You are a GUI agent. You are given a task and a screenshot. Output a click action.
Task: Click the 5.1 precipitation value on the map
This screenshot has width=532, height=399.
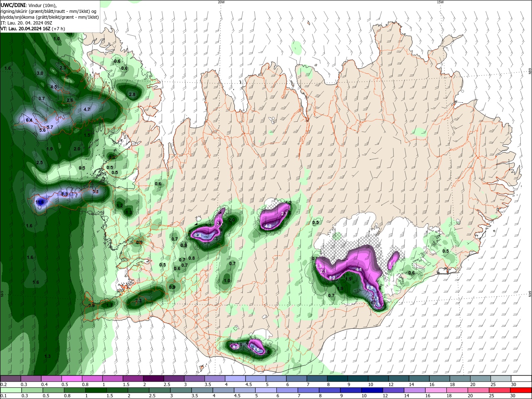pyautogui.click(x=96, y=192)
